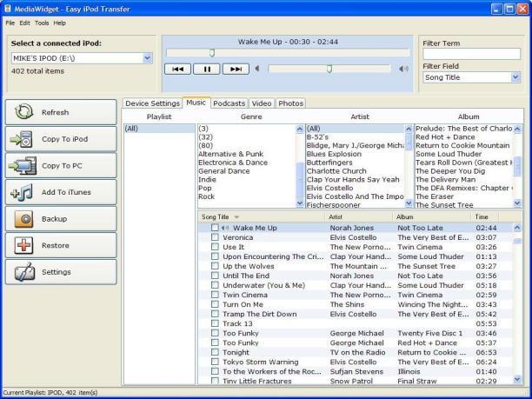This screenshot has height=399, width=532.
Task: Open the Help menu
Action: [x=60, y=23]
